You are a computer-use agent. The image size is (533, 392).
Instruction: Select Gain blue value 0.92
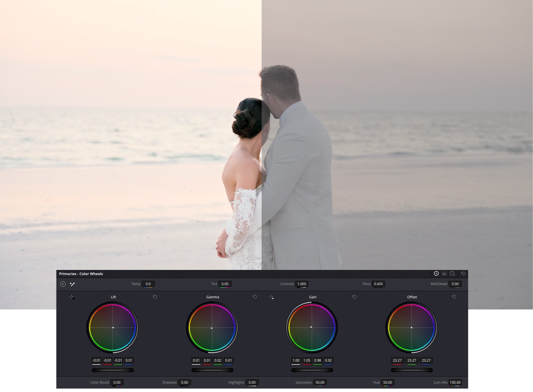click(328, 360)
